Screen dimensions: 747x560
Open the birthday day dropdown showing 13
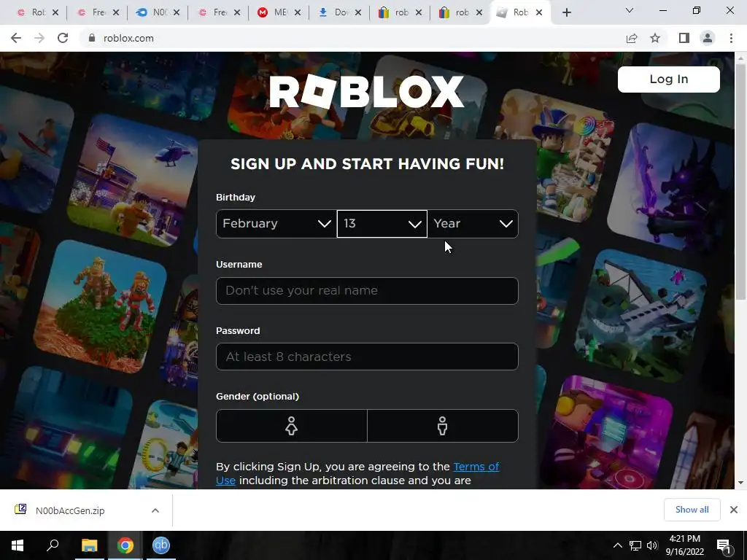pos(382,224)
